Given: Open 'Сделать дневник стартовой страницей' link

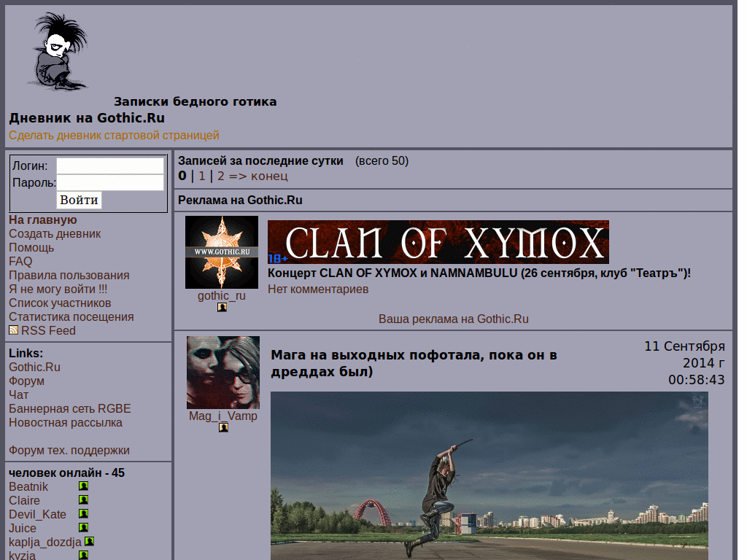Looking at the screenshot, I should click(x=114, y=135).
